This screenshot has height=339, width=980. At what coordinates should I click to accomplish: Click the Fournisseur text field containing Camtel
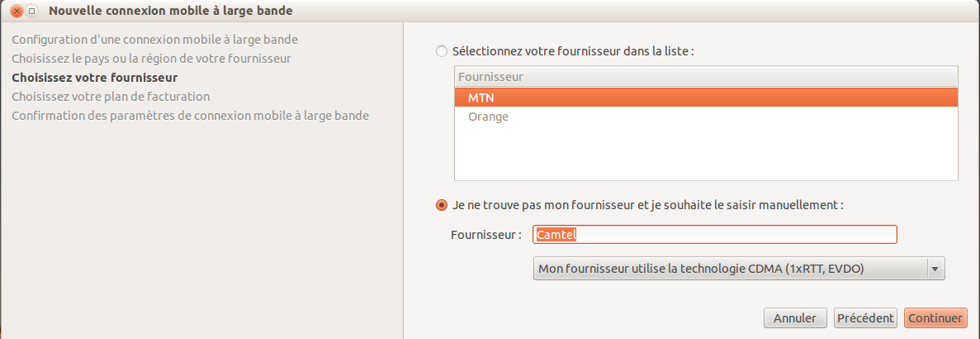(x=714, y=235)
